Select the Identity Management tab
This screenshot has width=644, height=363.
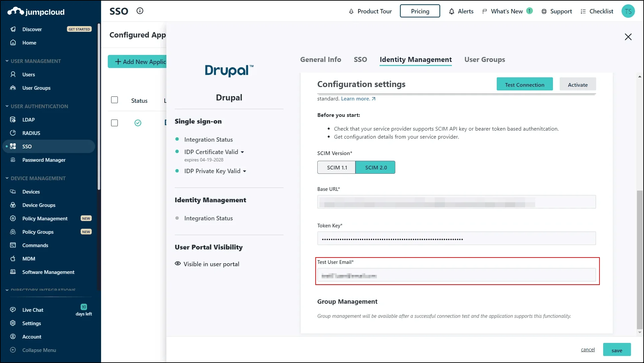[x=416, y=60]
